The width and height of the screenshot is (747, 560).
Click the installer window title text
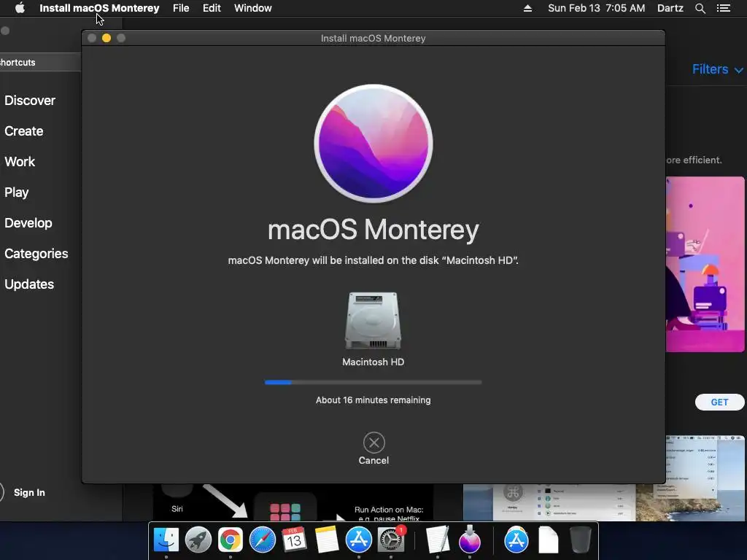373,38
